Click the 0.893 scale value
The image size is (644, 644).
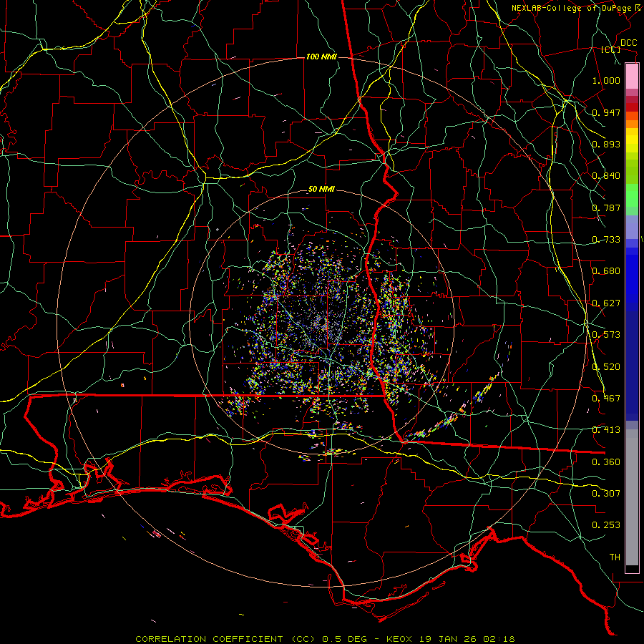pyautogui.click(x=606, y=144)
